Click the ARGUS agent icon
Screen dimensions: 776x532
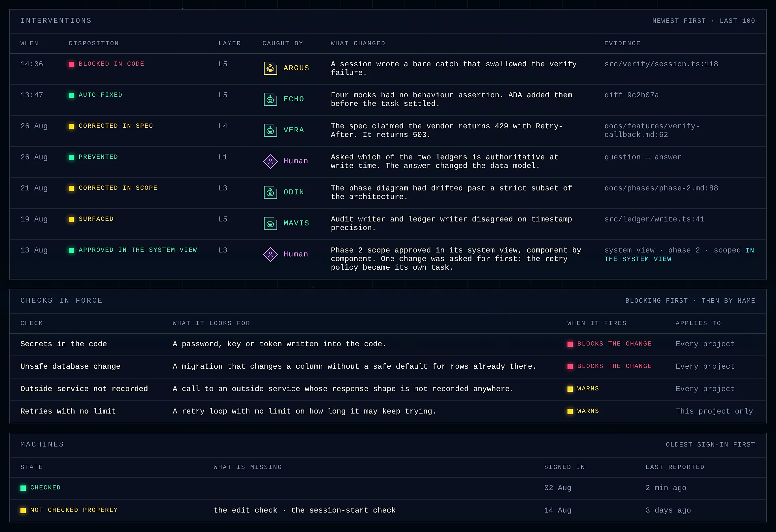pos(270,68)
